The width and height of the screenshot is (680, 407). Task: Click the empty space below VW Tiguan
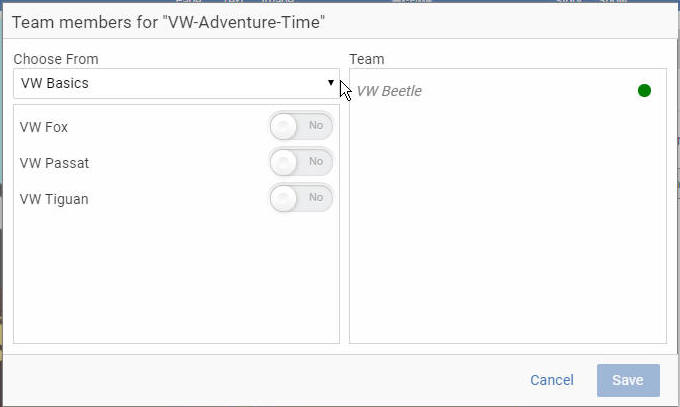pos(177,278)
